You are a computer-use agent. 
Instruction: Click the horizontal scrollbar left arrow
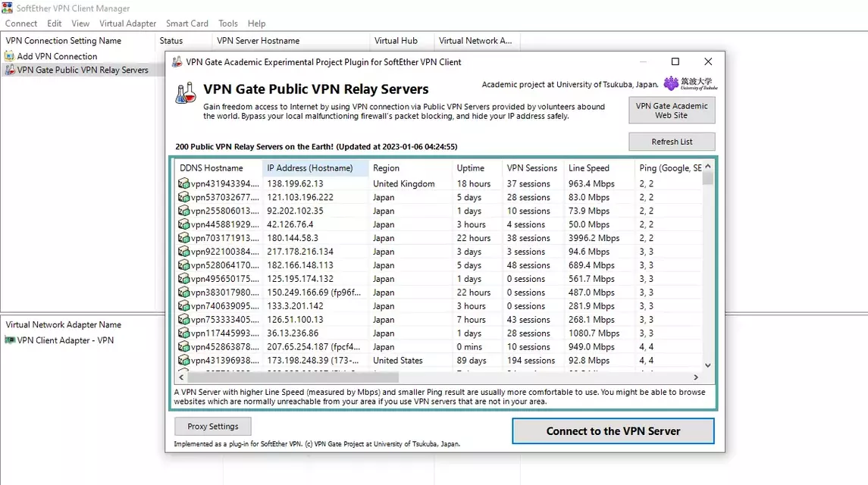tap(181, 377)
